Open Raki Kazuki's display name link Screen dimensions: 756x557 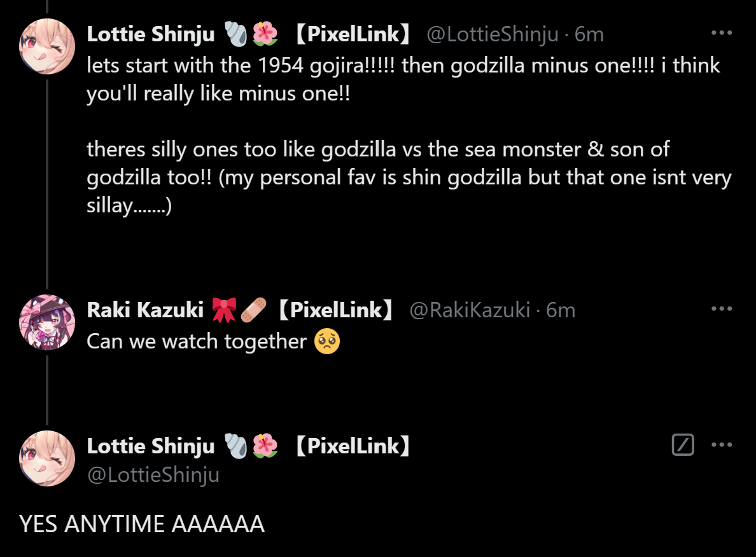tap(144, 310)
